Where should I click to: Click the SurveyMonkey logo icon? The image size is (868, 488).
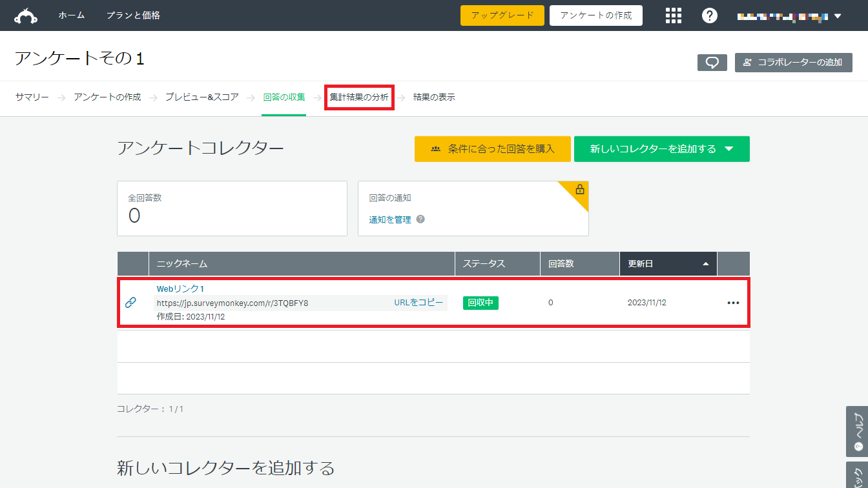click(x=26, y=15)
